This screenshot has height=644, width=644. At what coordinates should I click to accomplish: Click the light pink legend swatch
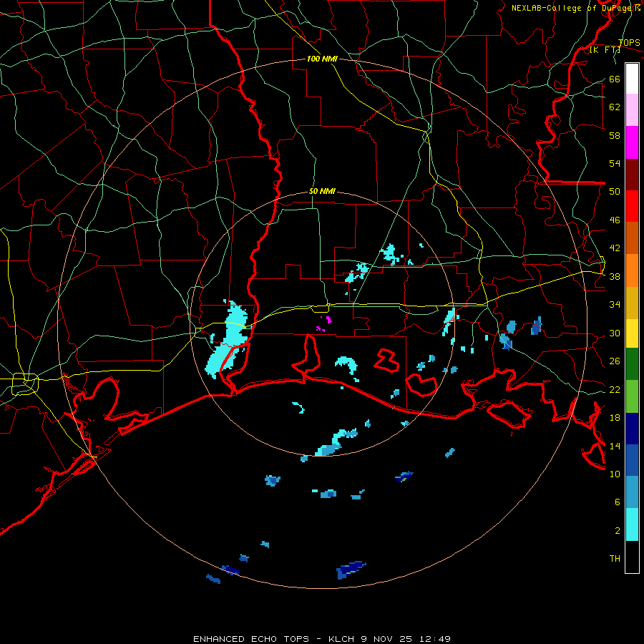(632, 109)
